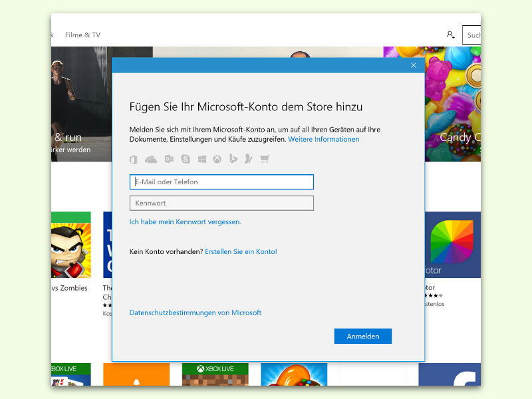The width and height of the screenshot is (532, 399).
Task: Open the Facebook app tile in the bottom row
Action: pyautogui.click(x=450, y=374)
